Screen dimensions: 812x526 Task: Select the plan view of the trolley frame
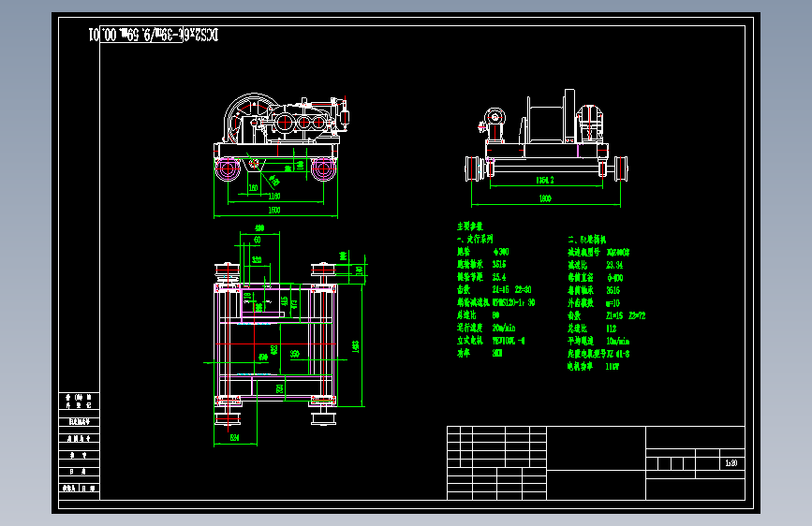[x=275, y=344]
